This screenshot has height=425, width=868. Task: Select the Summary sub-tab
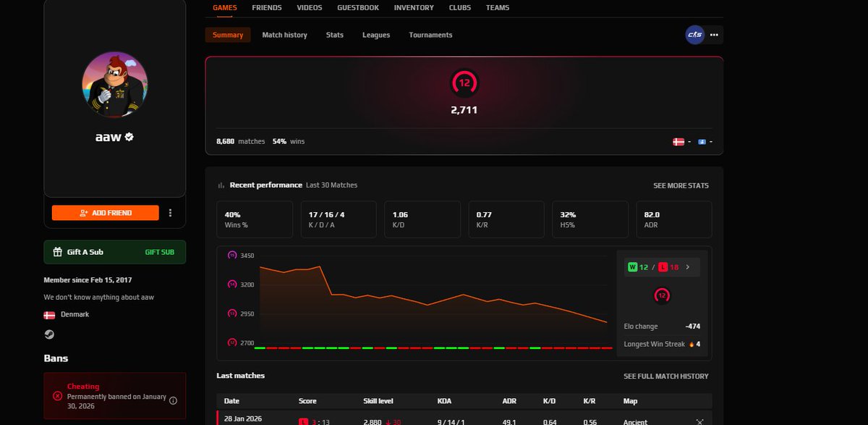[228, 35]
